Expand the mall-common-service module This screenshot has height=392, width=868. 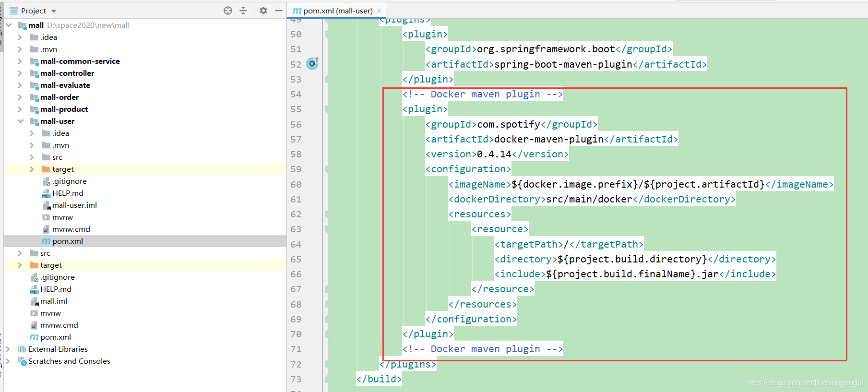pyautogui.click(x=20, y=61)
